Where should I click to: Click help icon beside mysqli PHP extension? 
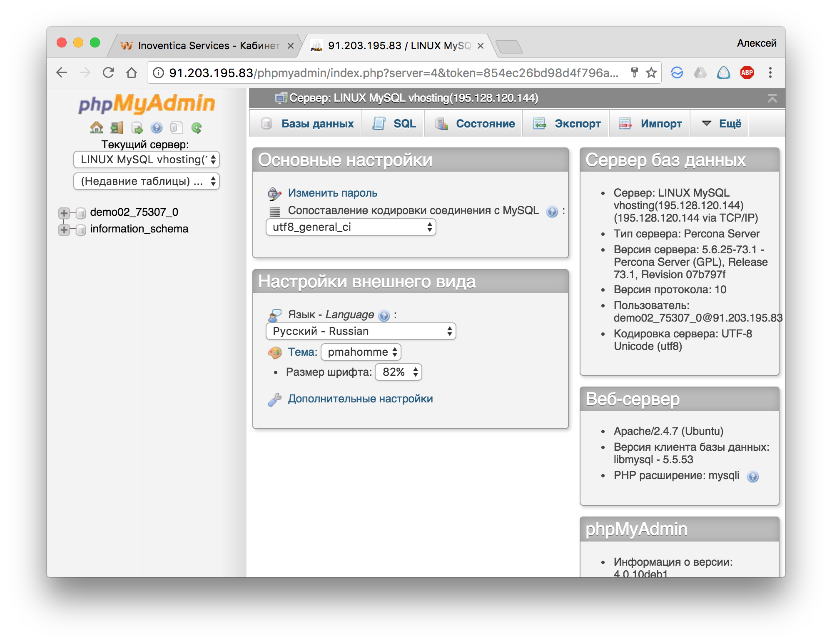(x=752, y=477)
